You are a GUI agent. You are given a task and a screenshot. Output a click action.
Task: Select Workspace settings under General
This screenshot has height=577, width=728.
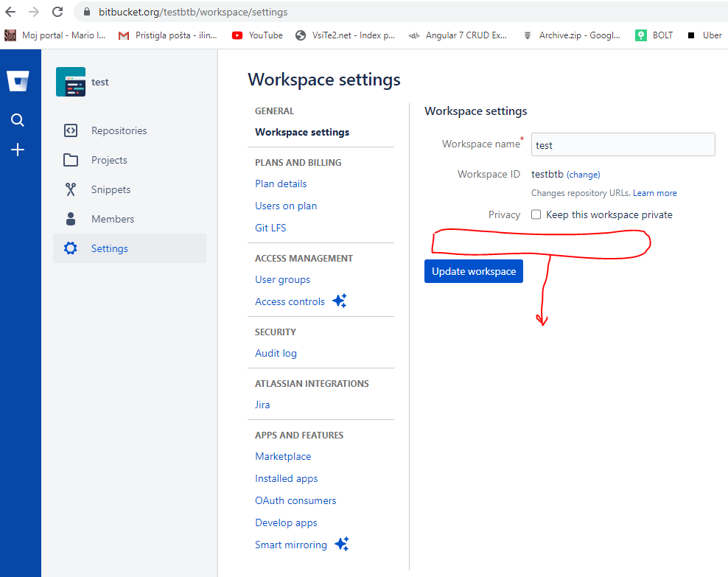tap(302, 133)
